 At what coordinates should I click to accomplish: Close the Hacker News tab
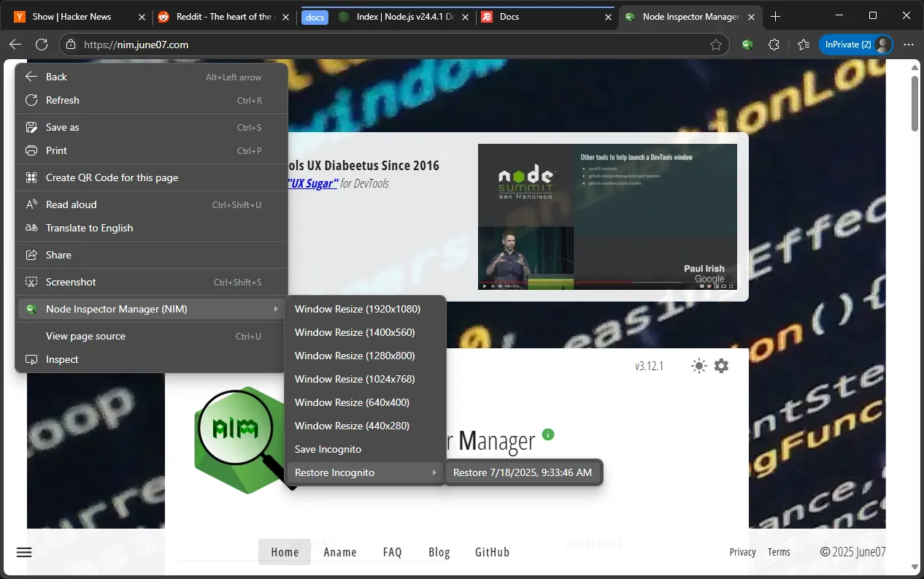142,16
